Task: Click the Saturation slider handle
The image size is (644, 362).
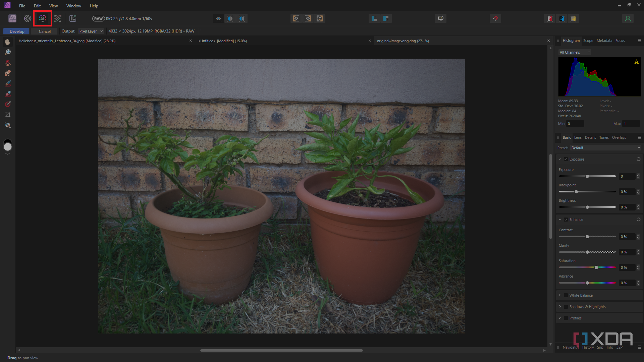Action: (x=596, y=267)
